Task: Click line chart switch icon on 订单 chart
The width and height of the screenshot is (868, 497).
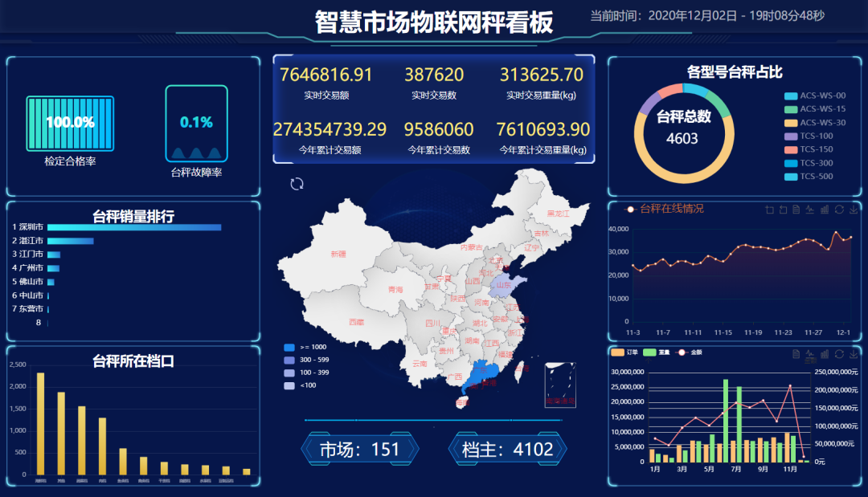Action: click(810, 354)
